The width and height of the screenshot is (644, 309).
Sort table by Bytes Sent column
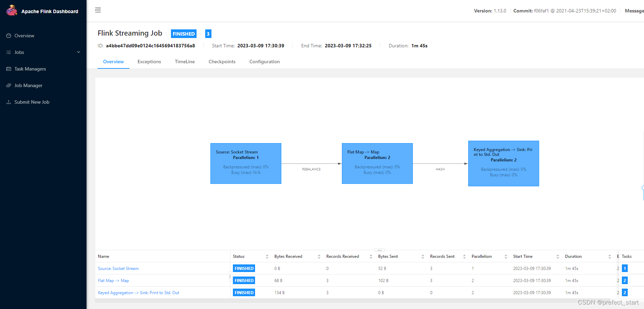coord(423,256)
